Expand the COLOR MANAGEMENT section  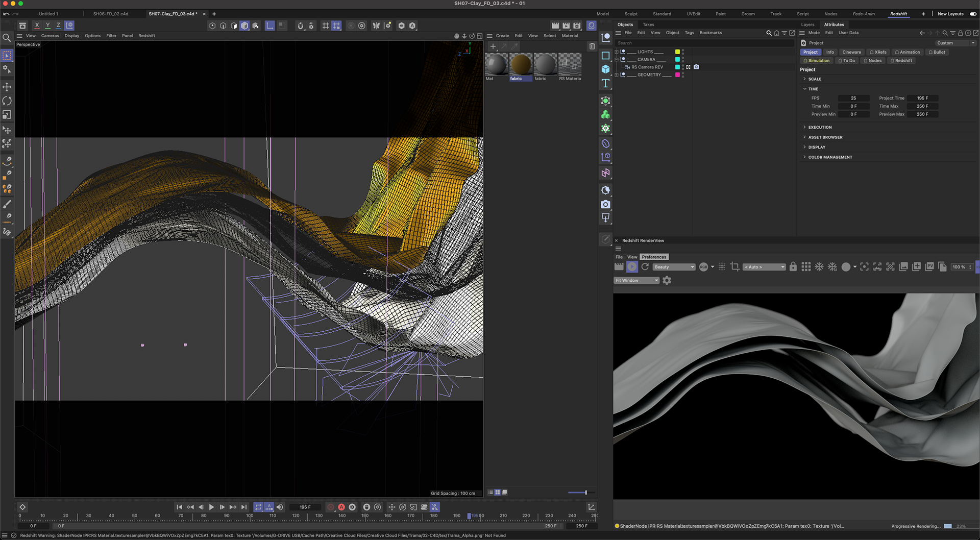point(830,157)
